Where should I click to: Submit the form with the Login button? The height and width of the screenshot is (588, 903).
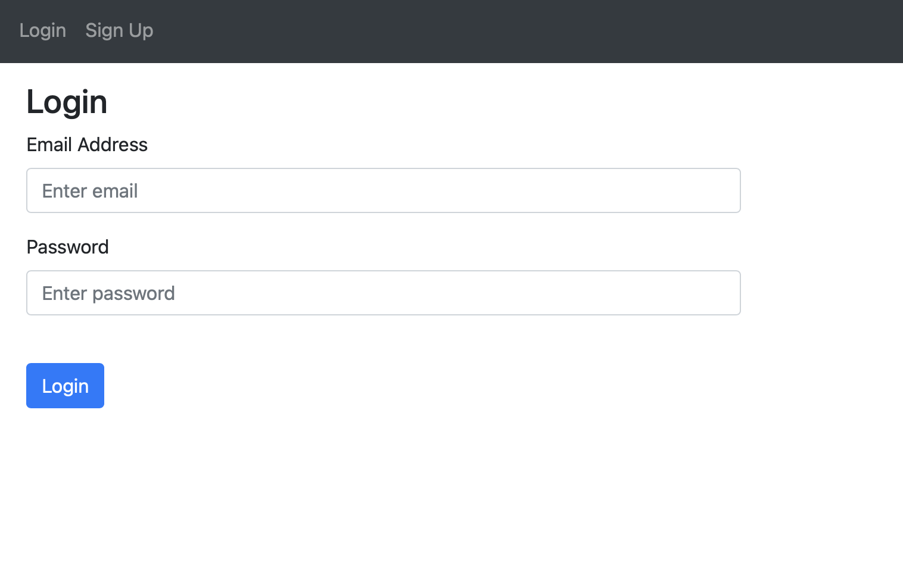65,386
